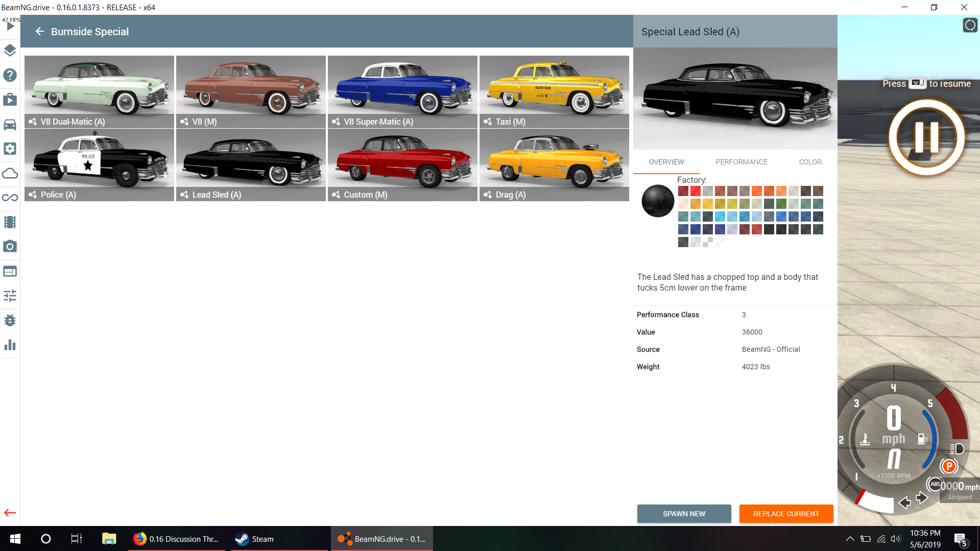The width and height of the screenshot is (980, 551).
Task: Select the blue V8 Super-Matic (A) configuration
Action: (x=402, y=92)
